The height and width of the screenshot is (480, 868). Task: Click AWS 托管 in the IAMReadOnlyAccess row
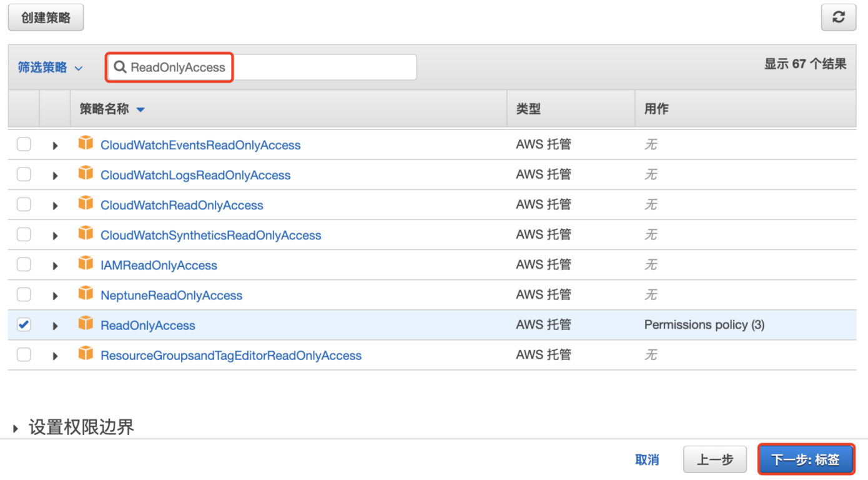point(543,264)
